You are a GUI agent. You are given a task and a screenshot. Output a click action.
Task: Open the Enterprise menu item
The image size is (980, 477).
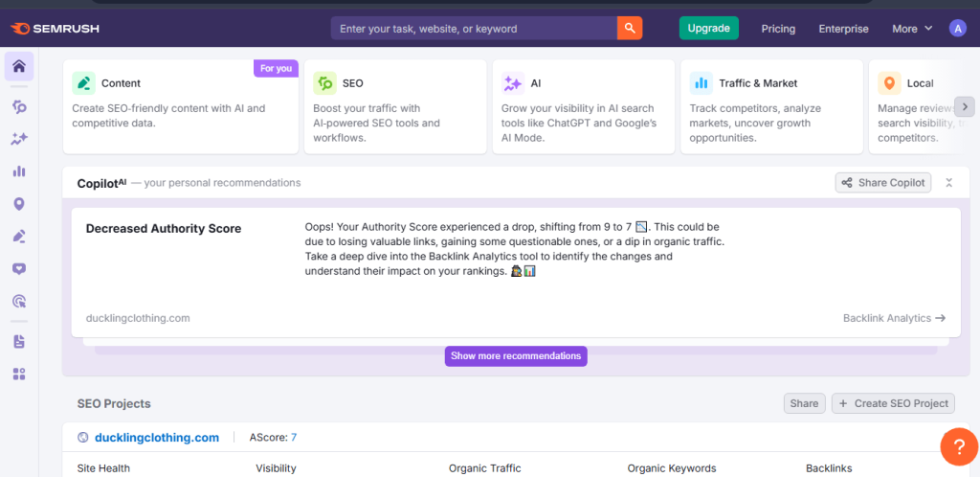[844, 29]
